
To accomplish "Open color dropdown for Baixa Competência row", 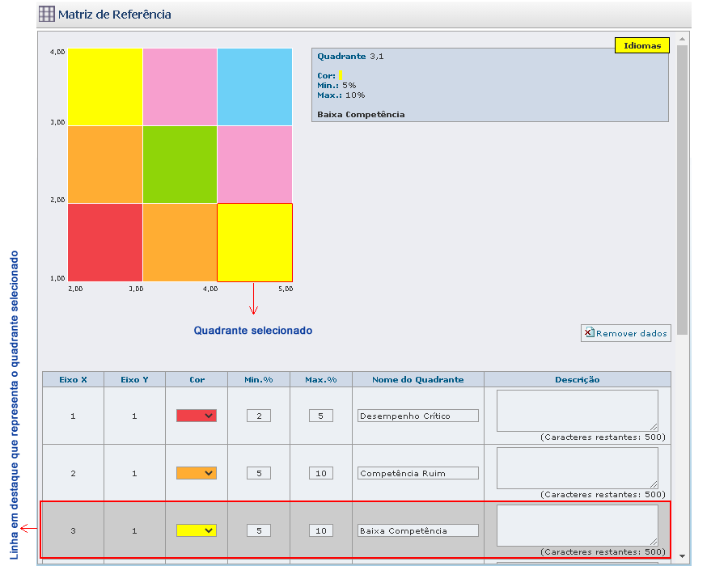I will coord(197,530).
